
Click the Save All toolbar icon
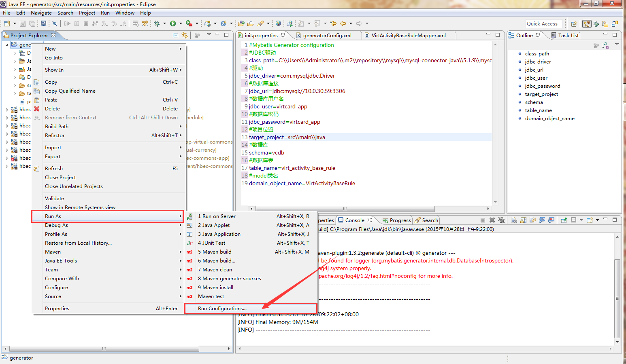point(32,23)
